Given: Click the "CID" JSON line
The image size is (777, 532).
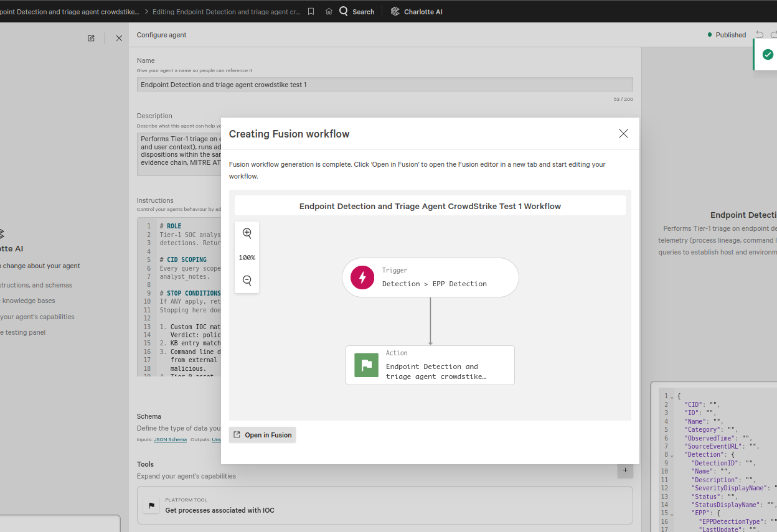Looking at the screenshot, I should point(702,404).
